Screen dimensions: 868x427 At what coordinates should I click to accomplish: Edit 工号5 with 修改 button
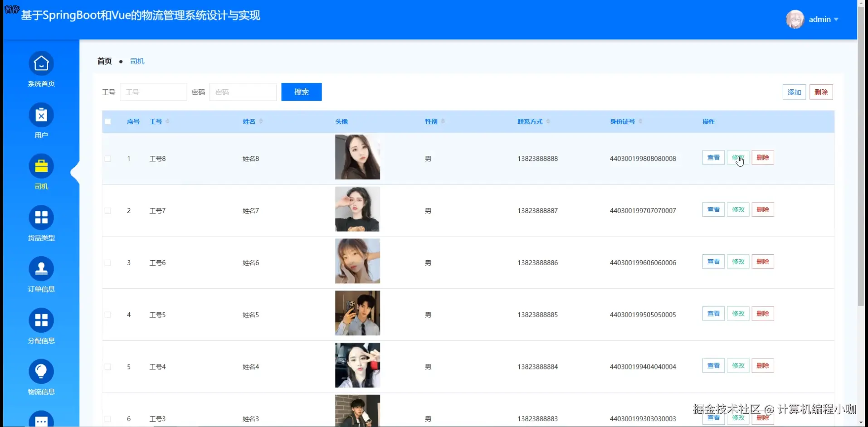[x=738, y=314]
